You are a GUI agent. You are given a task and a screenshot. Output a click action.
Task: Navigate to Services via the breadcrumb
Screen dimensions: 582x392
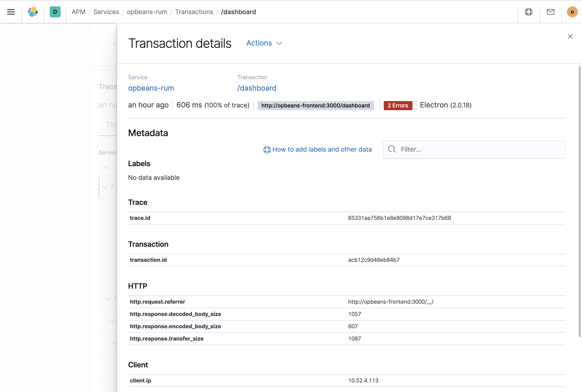106,12
